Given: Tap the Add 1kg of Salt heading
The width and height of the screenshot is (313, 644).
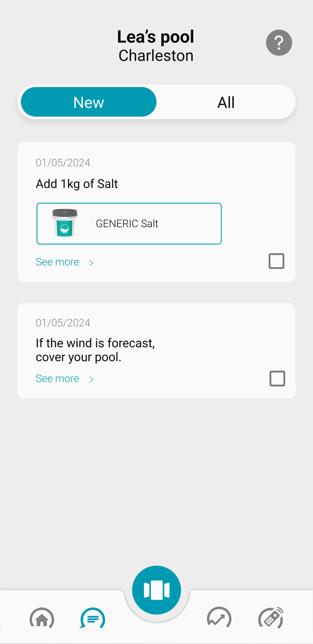Looking at the screenshot, I should tap(77, 184).
